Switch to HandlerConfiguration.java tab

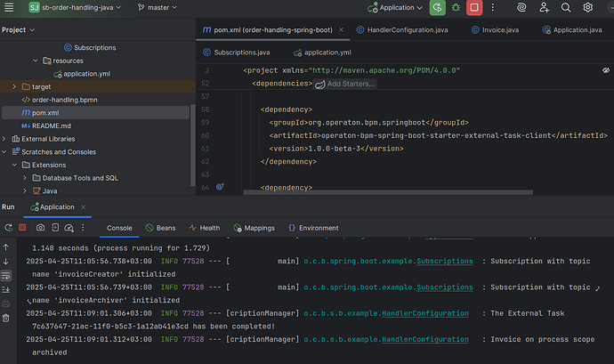(x=402, y=29)
